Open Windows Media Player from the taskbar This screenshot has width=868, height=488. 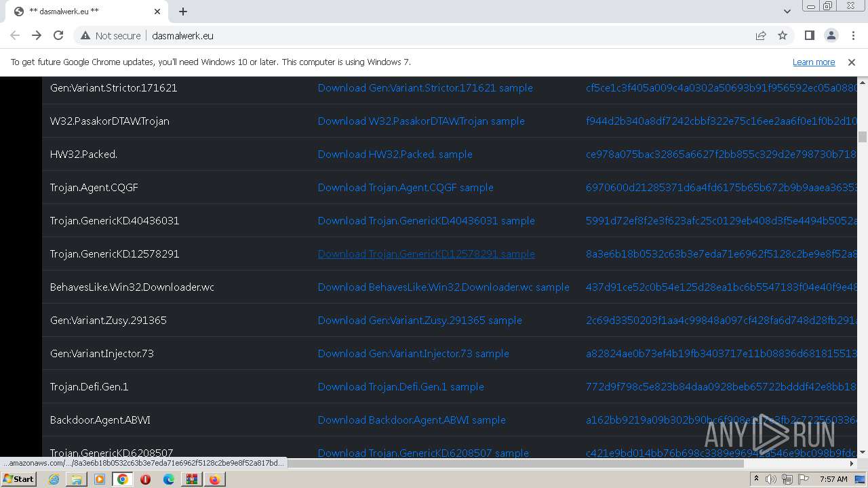click(100, 479)
